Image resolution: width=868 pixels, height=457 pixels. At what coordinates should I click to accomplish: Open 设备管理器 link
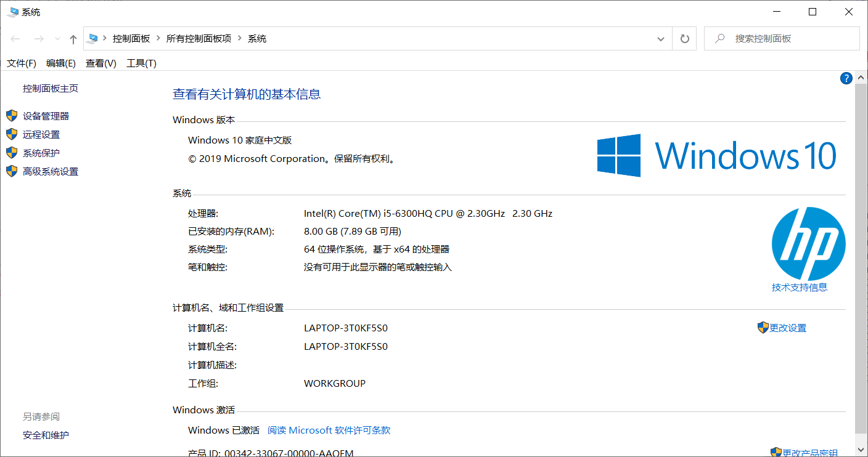point(46,116)
